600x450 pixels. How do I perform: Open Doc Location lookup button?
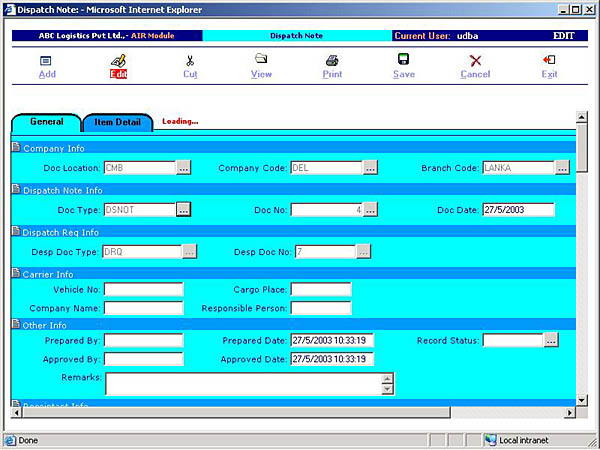184,168
